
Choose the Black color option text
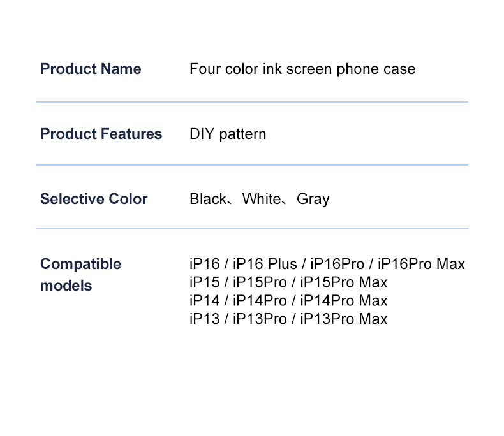(208, 199)
